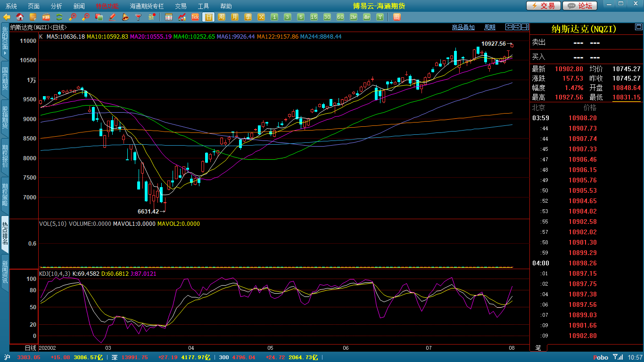Click the orange X period icon
Viewport: 644px width, 362px height.
tap(261, 17)
